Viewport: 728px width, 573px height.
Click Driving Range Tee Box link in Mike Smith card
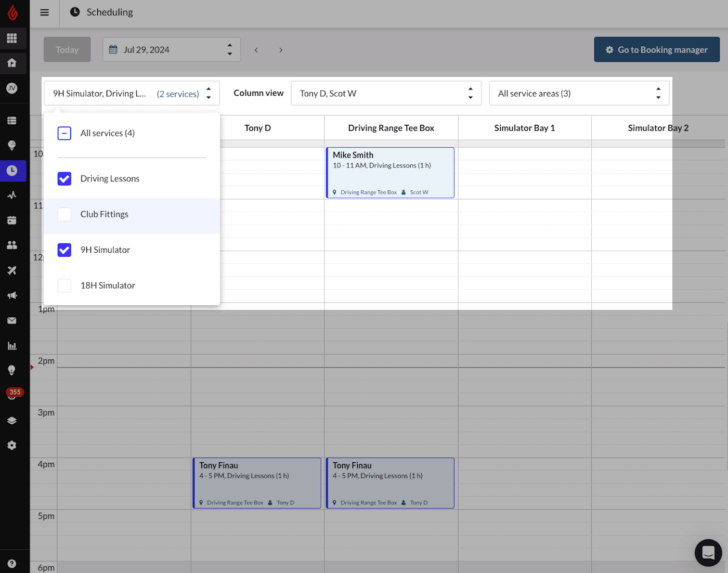point(369,192)
